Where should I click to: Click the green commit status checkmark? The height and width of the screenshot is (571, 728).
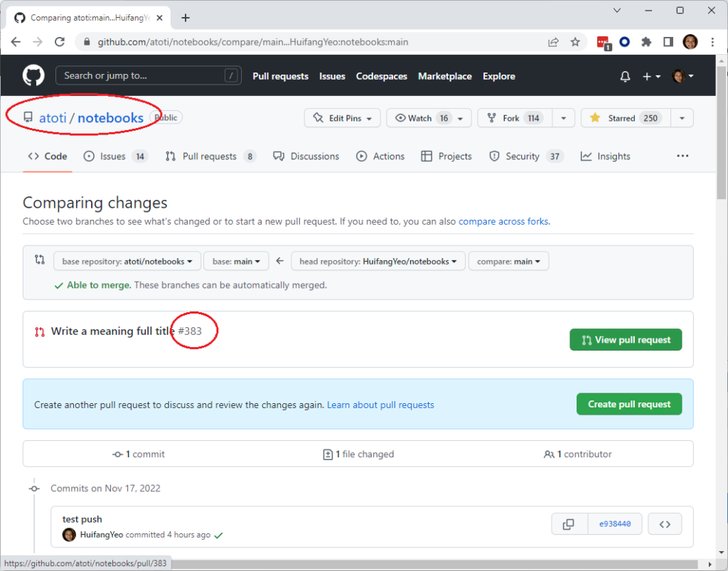(x=219, y=535)
